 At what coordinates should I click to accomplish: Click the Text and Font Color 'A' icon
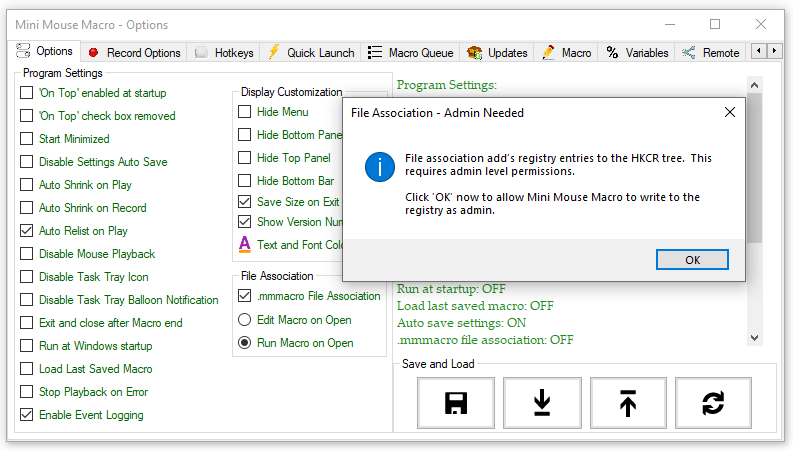point(245,245)
